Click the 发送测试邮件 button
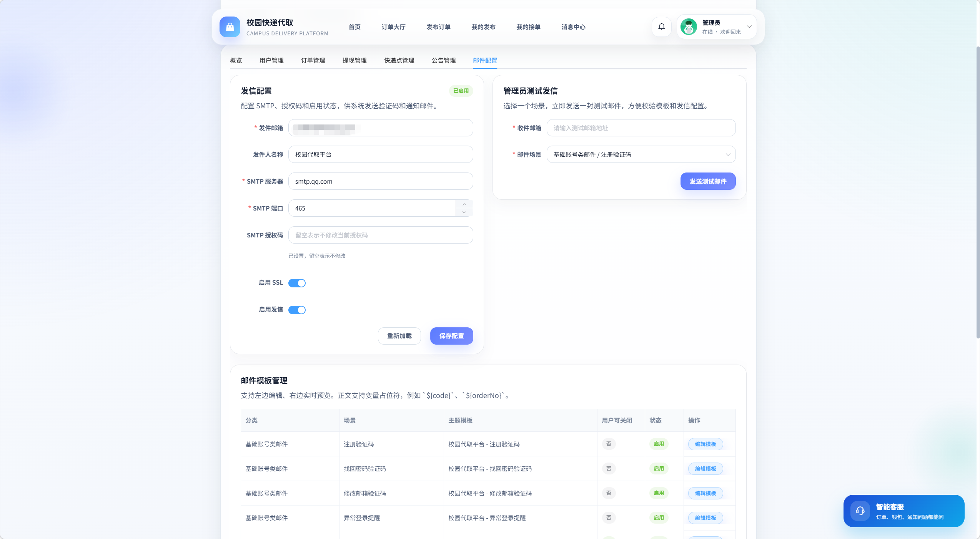Image resolution: width=980 pixels, height=539 pixels. pyautogui.click(x=707, y=181)
